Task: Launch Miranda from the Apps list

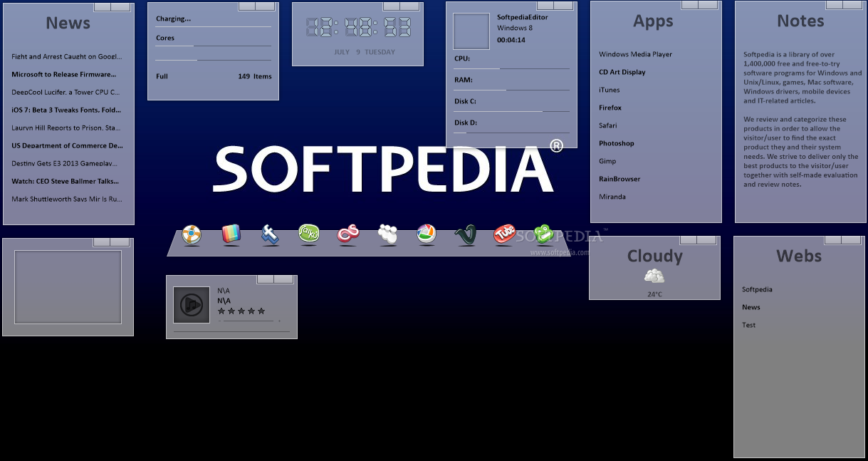Action: pos(612,197)
